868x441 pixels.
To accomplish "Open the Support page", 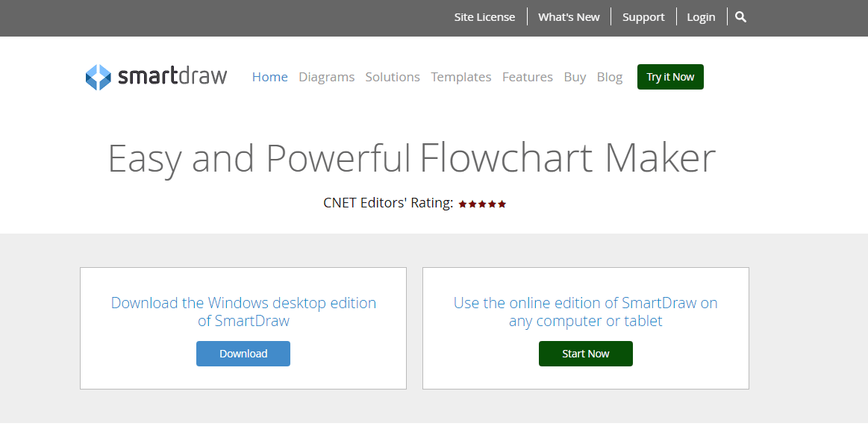I will coord(643,17).
